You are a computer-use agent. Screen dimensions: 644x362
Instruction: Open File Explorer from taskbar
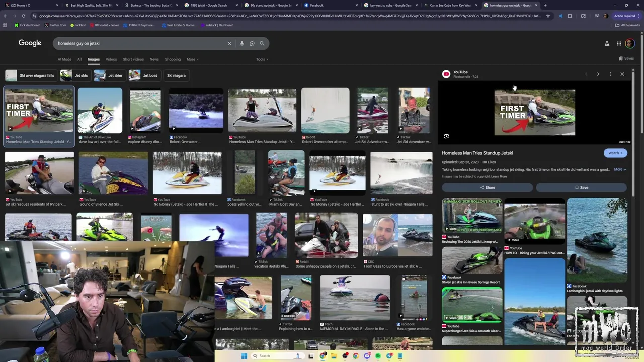(x=333, y=356)
